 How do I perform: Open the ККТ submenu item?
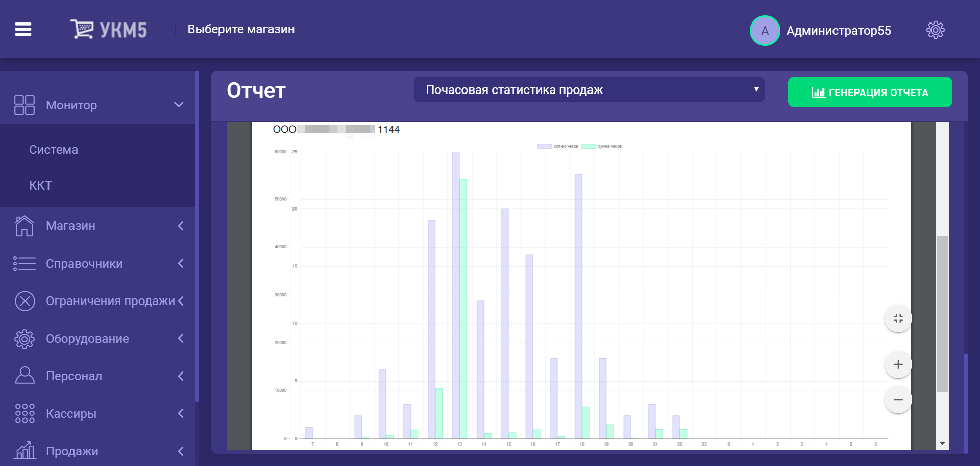tap(40, 185)
